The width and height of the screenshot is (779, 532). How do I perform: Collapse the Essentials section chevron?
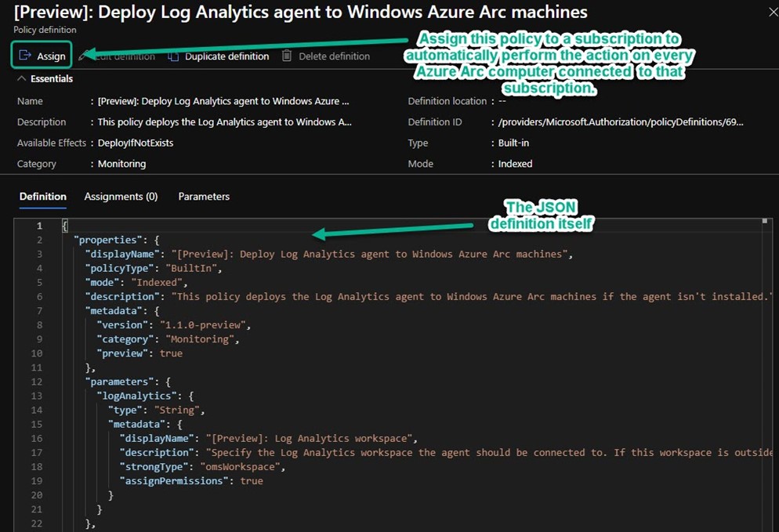pos(21,78)
